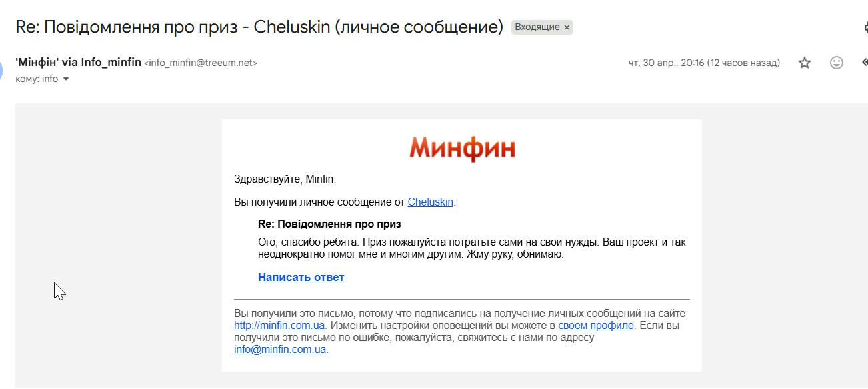Open the http://minfin.com.ua link
The image size is (868, 389).
click(279, 326)
